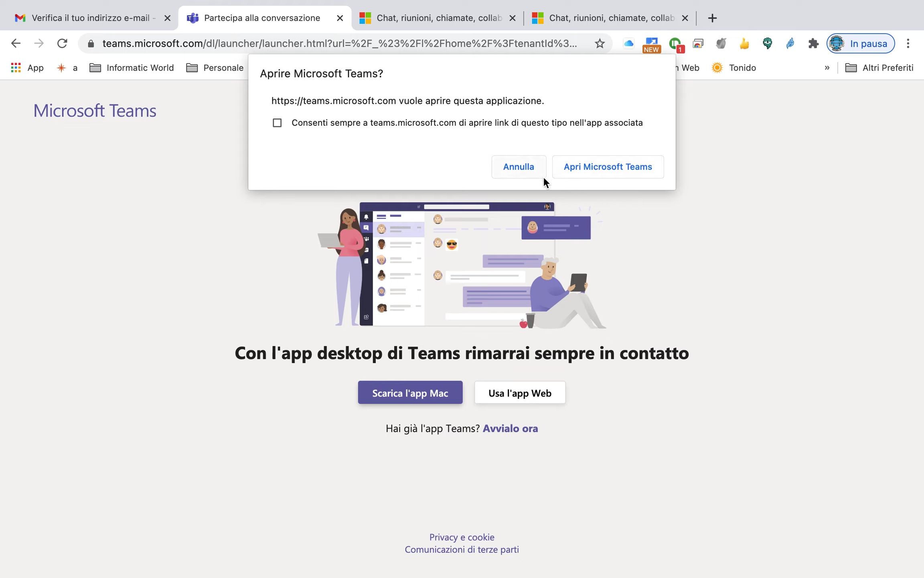
Task: Open the App grid bookmark
Action: 27,68
